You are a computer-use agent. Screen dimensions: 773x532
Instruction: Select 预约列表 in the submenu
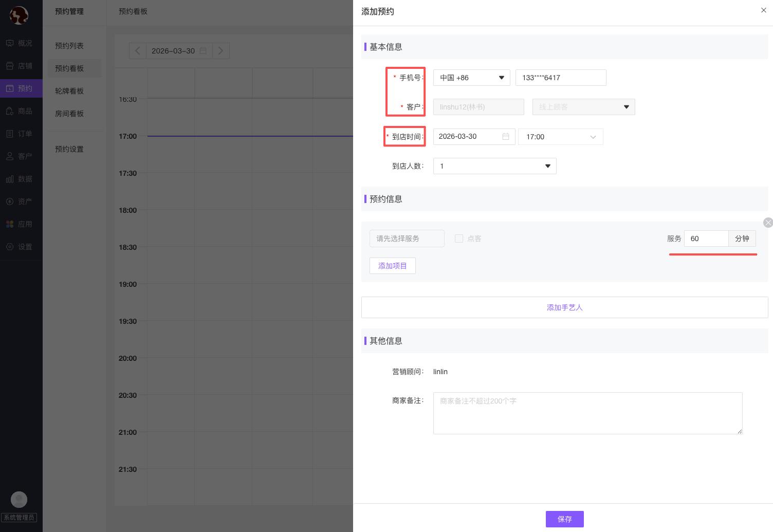(69, 46)
